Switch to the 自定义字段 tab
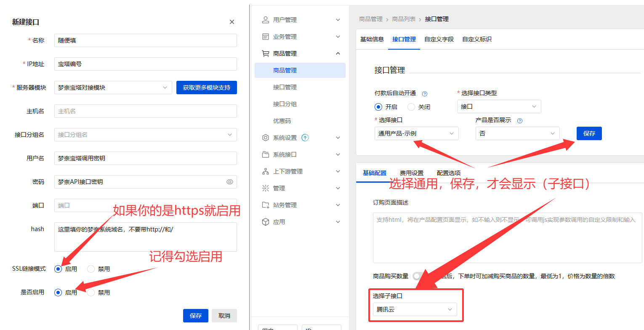This screenshot has height=330, width=644. pos(439,39)
